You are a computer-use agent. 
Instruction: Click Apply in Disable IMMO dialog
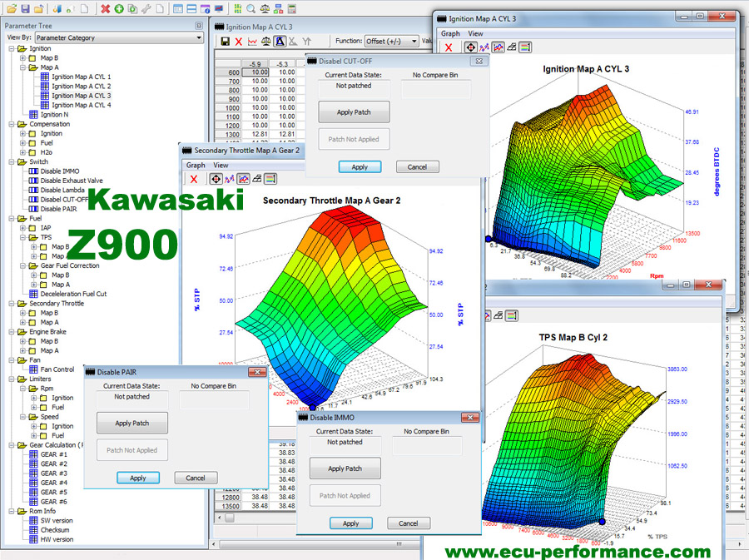(x=351, y=523)
